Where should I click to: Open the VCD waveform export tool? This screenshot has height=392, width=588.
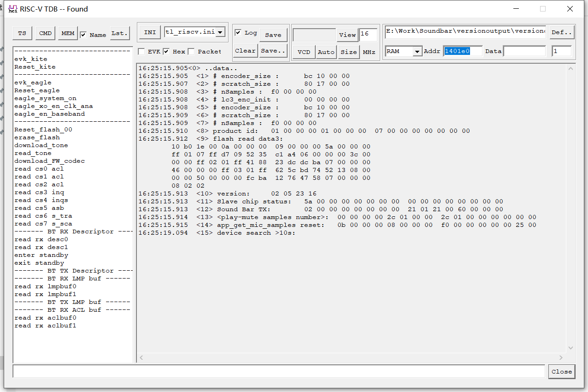pyautogui.click(x=304, y=52)
